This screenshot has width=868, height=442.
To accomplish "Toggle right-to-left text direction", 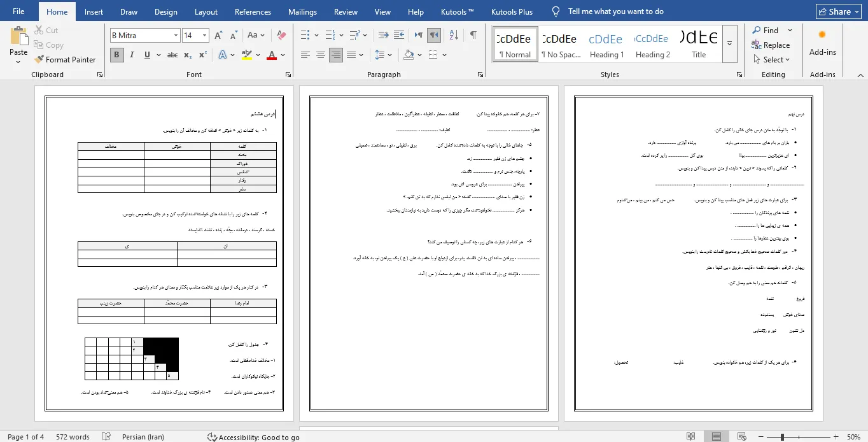I will click(434, 36).
